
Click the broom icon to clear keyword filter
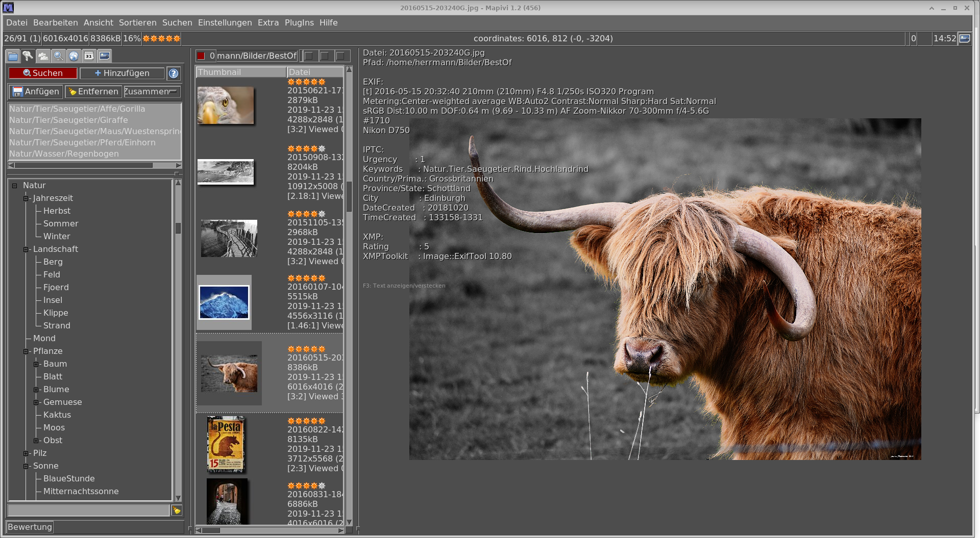[x=177, y=510]
